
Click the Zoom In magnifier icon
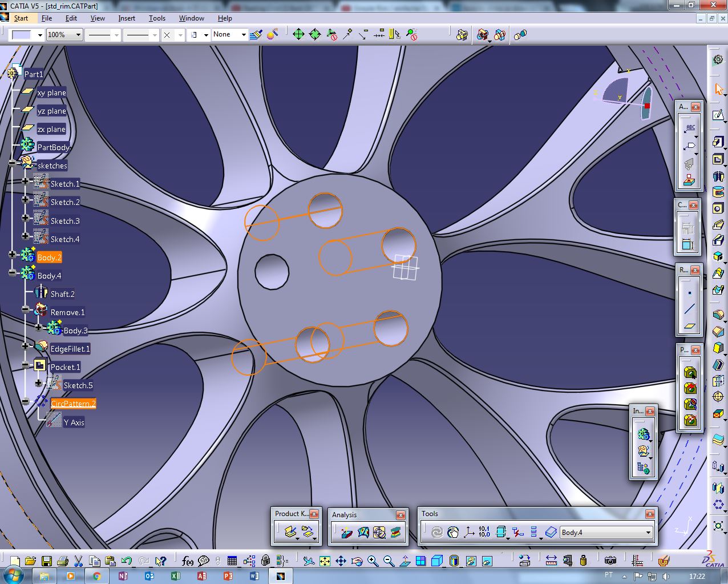[373, 561]
